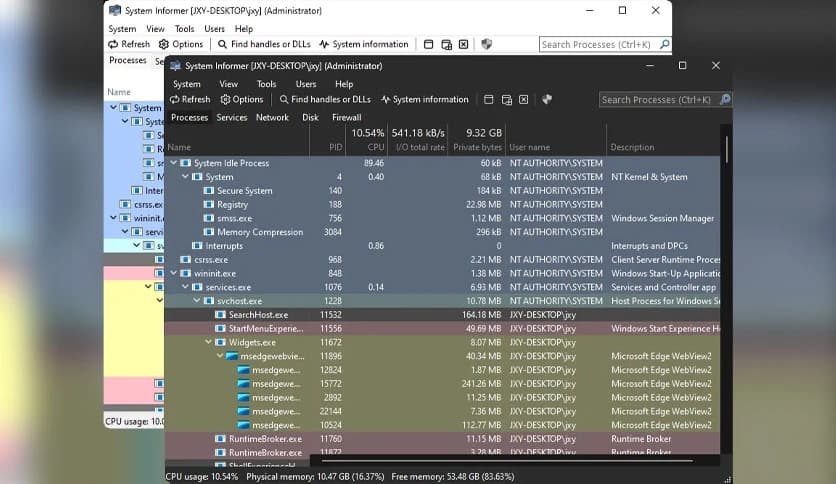Click the Search Processes field in dark window

[658, 100]
